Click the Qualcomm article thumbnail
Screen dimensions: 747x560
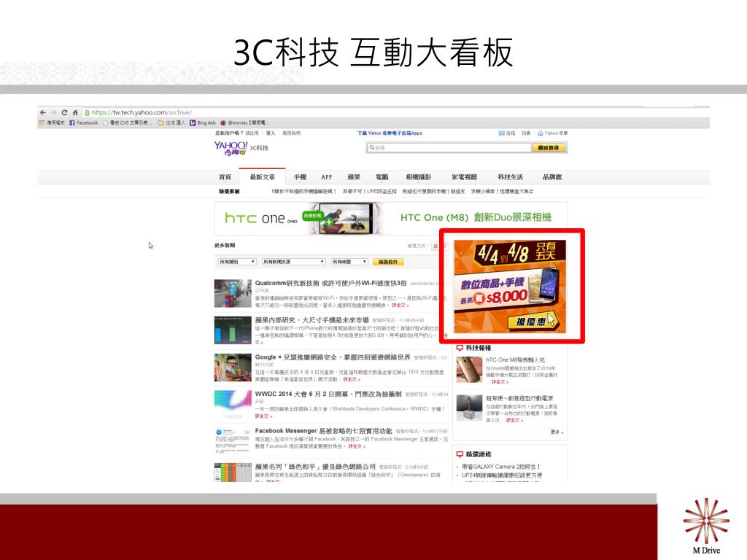[x=233, y=293]
